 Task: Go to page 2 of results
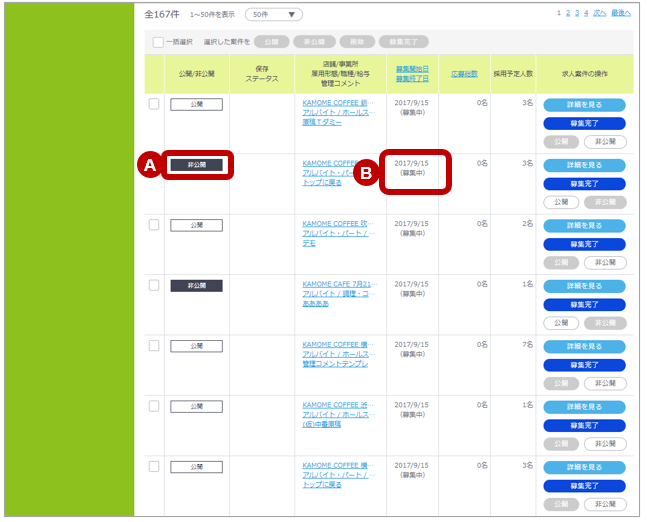tap(567, 13)
